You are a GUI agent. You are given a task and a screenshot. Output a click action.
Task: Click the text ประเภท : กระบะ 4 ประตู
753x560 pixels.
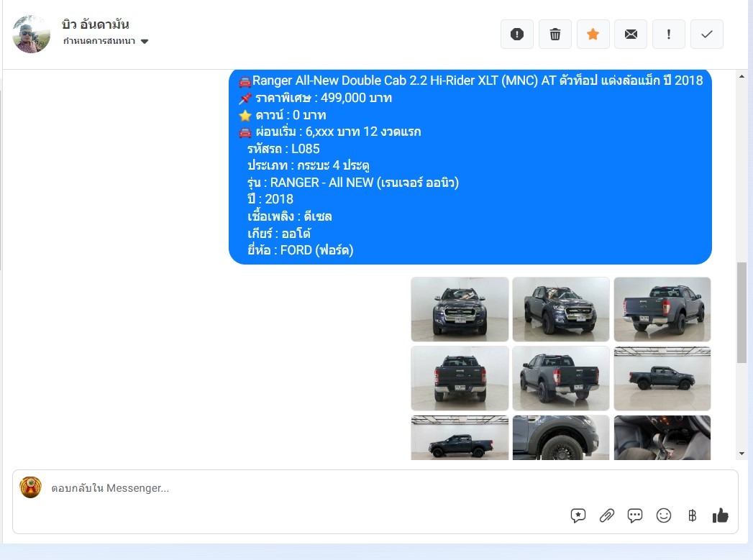pos(309,165)
